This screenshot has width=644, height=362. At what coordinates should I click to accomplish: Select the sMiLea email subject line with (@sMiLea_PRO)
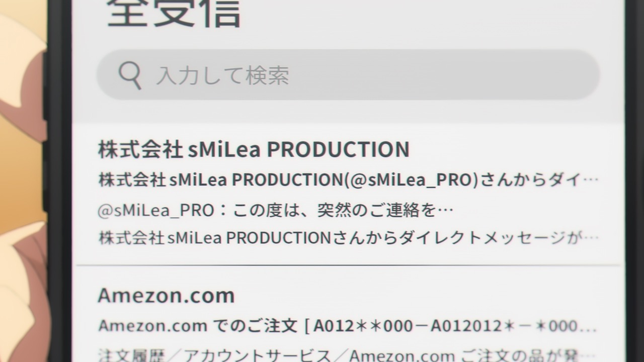pos(348,179)
